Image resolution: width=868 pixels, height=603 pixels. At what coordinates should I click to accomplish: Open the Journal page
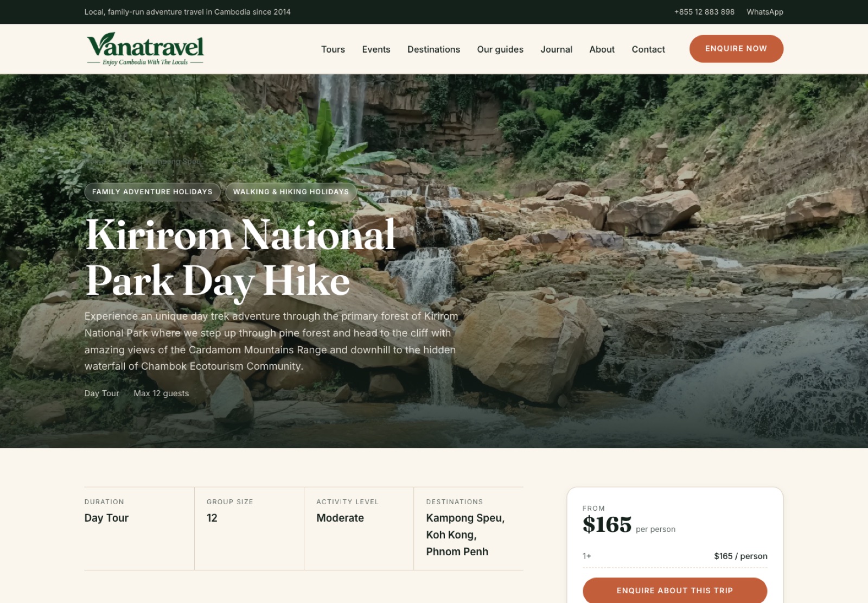tap(556, 49)
